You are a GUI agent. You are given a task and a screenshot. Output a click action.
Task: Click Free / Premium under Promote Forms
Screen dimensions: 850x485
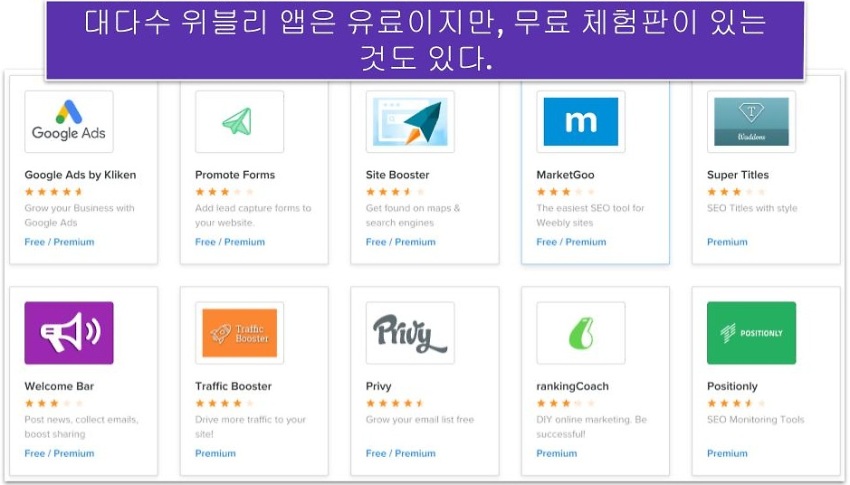[x=230, y=242]
